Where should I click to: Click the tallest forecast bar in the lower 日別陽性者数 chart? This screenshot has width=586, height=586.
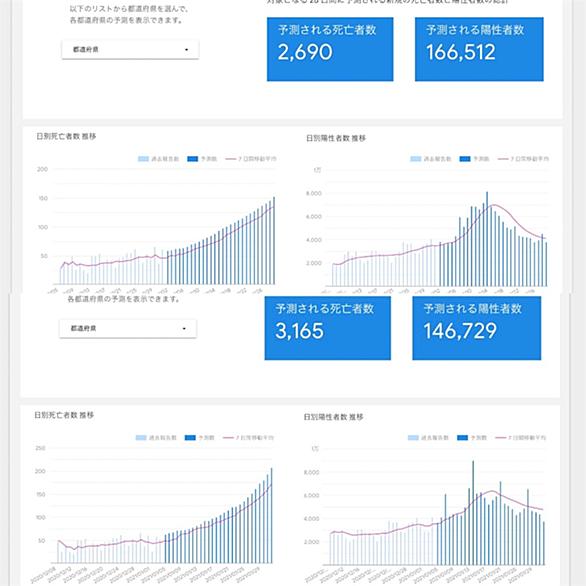point(473,513)
